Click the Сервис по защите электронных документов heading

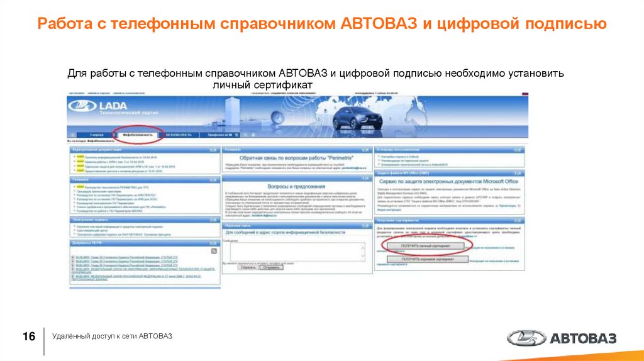448,181
